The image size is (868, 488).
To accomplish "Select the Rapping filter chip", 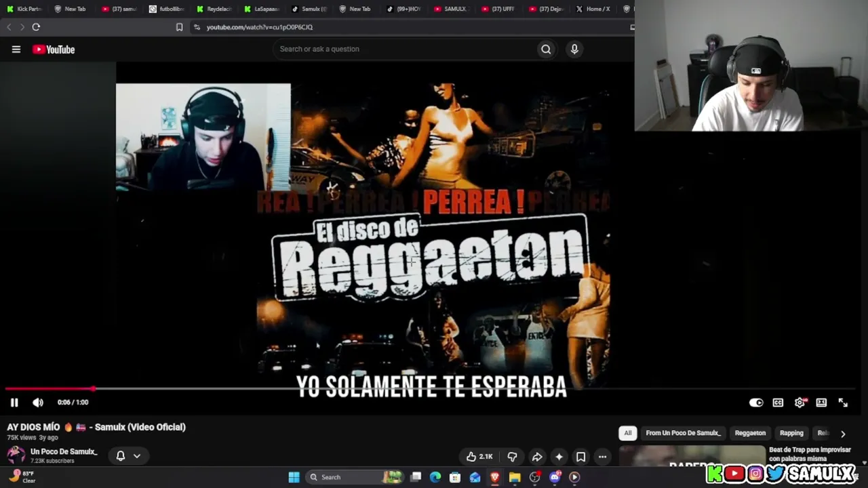I will [x=791, y=433].
